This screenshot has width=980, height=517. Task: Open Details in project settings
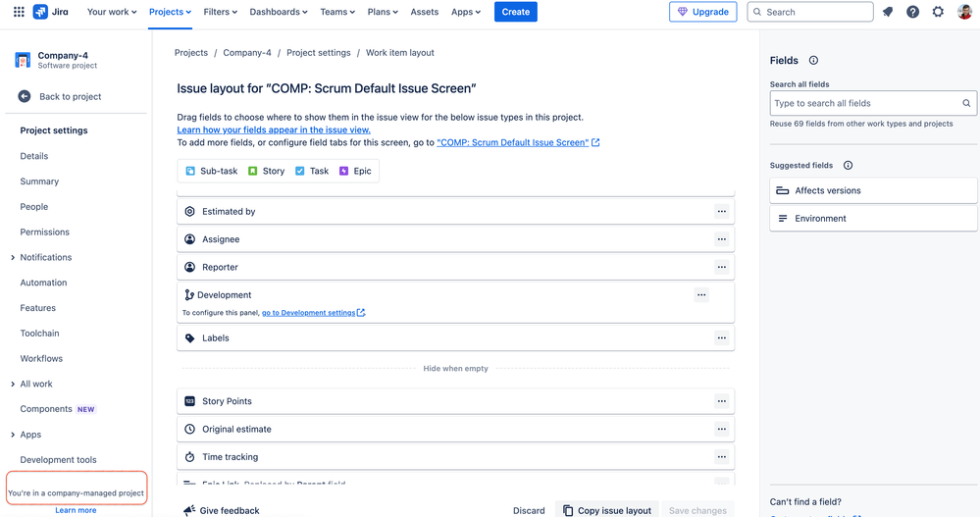coord(33,156)
